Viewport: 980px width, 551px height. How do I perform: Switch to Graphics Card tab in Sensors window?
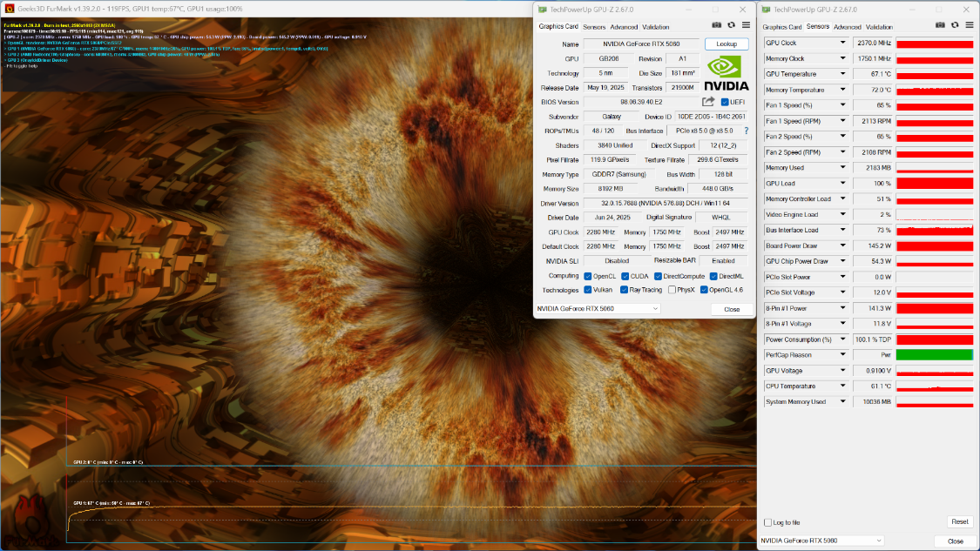click(x=782, y=27)
